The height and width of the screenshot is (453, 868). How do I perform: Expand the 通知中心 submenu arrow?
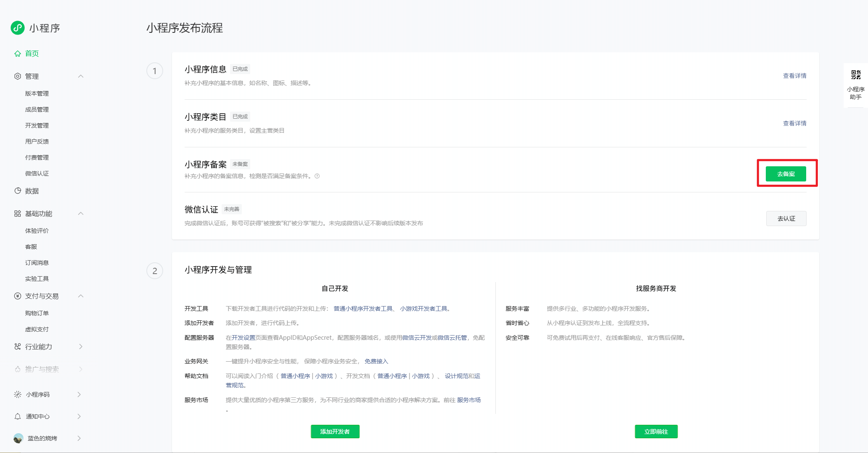point(79,416)
